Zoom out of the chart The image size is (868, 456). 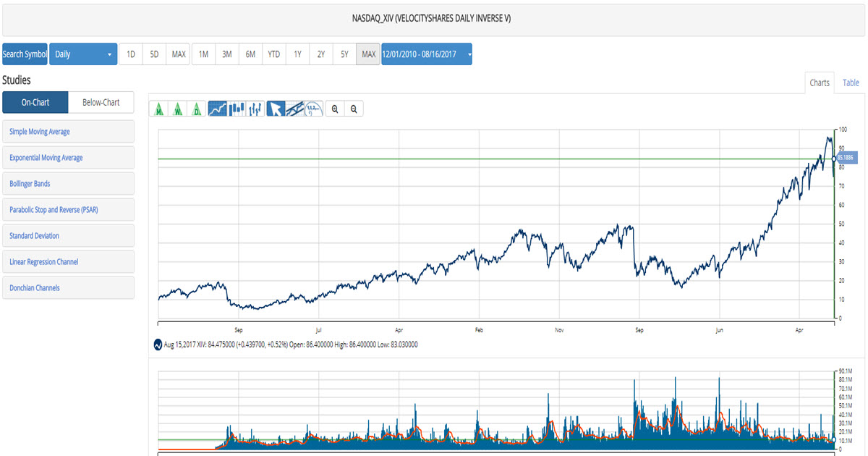click(354, 109)
